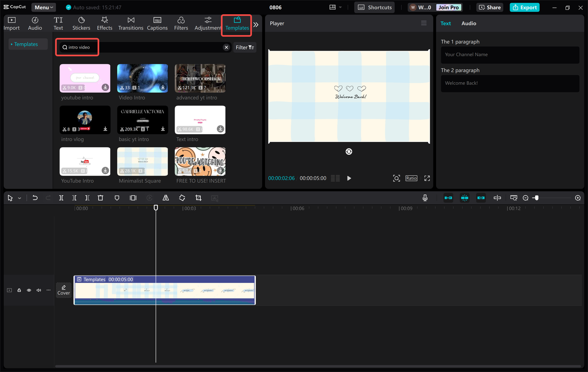This screenshot has height=372, width=588.
Task: Click the Export button
Action: 524,7
